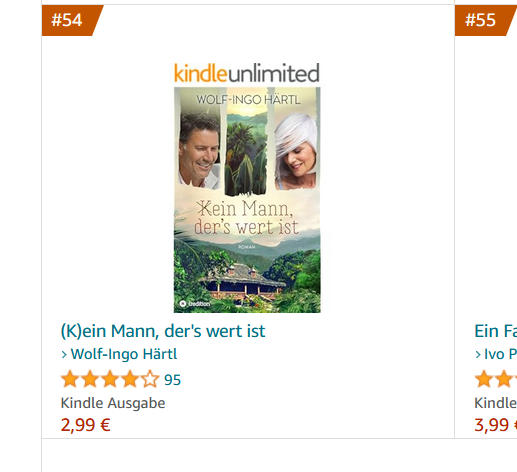Screen dimensions: 517x472
Task: Click the first filled star of item 54
Action: (70, 379)
